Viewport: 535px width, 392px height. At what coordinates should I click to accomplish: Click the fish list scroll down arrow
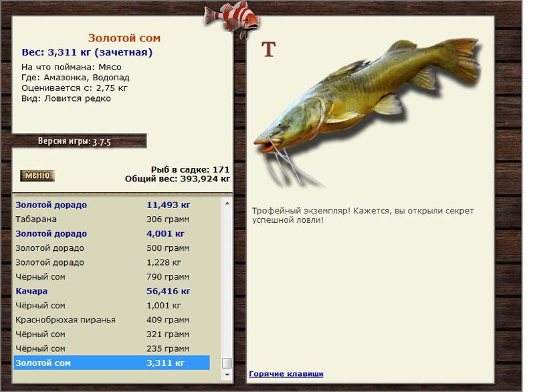[227, 374]
